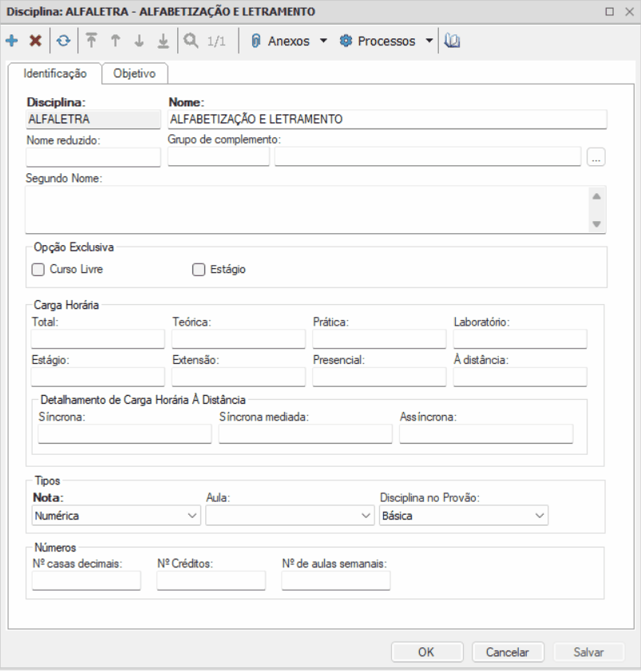Click the next record down arrow
The image size is (641, 672).
click(138, 42)
